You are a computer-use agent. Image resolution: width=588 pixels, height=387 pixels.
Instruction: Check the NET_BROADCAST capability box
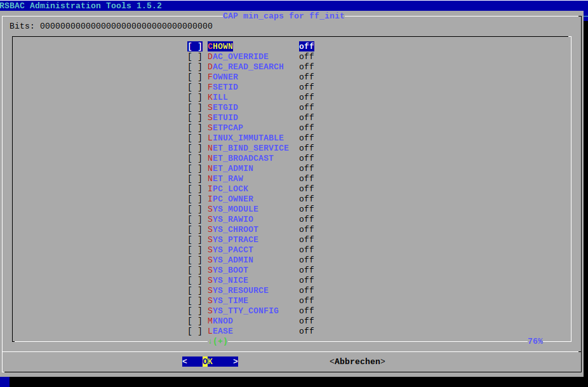coord(195,158)
